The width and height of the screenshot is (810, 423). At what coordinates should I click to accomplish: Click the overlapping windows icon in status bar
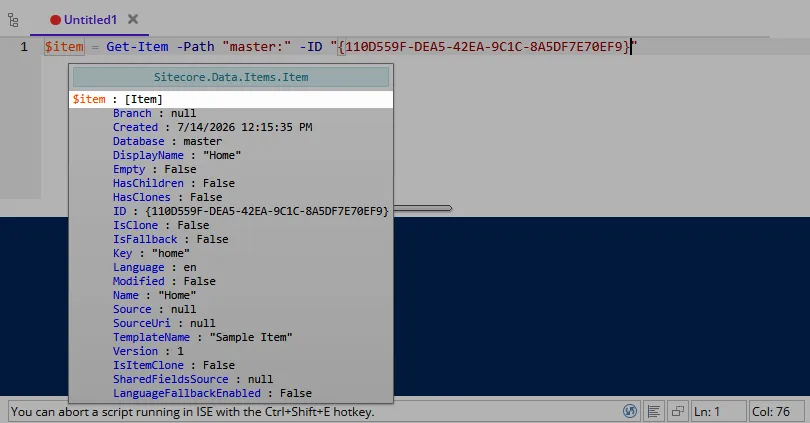(x=677, y=411)
